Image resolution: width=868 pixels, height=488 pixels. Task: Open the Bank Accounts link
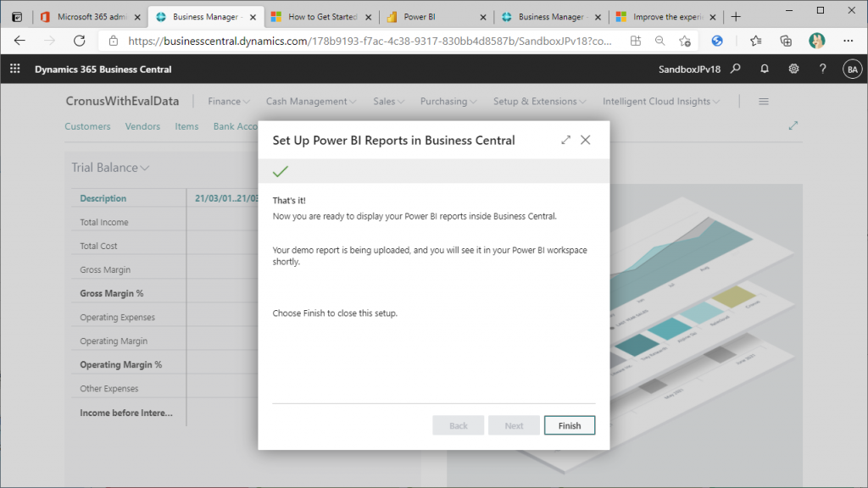coord(236,126)
